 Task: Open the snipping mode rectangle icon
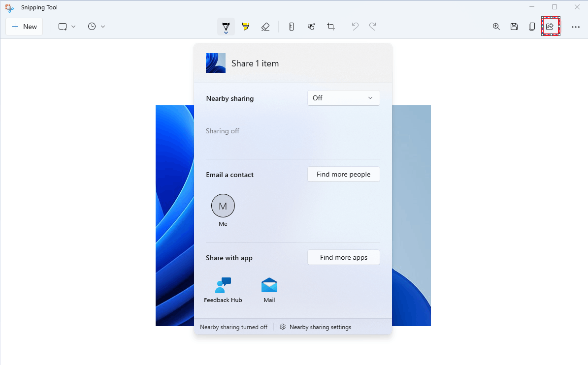point(63,27)
